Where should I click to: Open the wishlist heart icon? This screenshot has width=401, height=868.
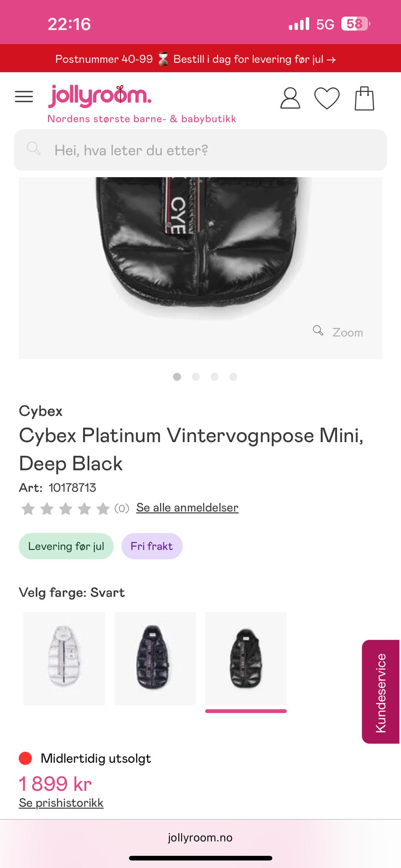(x=327, y=98)
